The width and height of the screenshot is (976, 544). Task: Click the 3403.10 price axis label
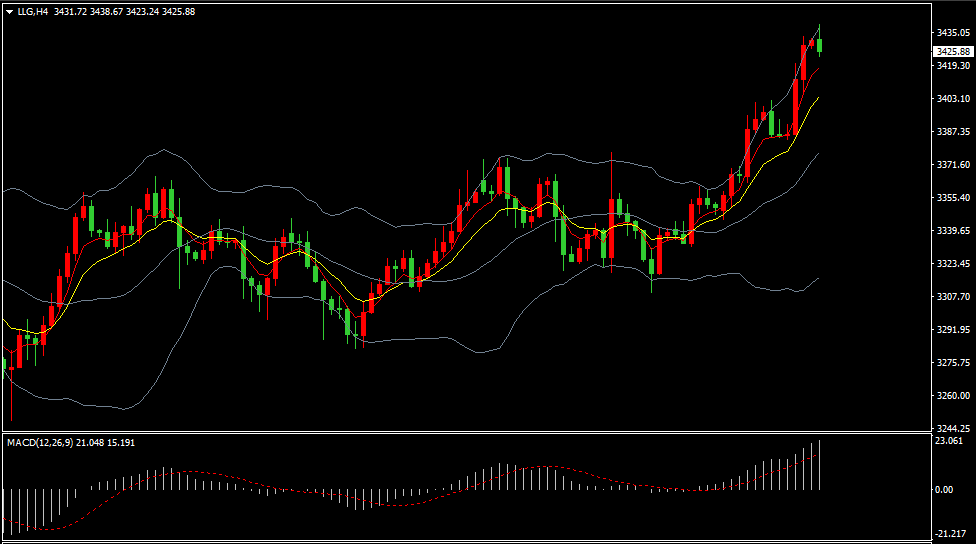[x=953, y=98]
